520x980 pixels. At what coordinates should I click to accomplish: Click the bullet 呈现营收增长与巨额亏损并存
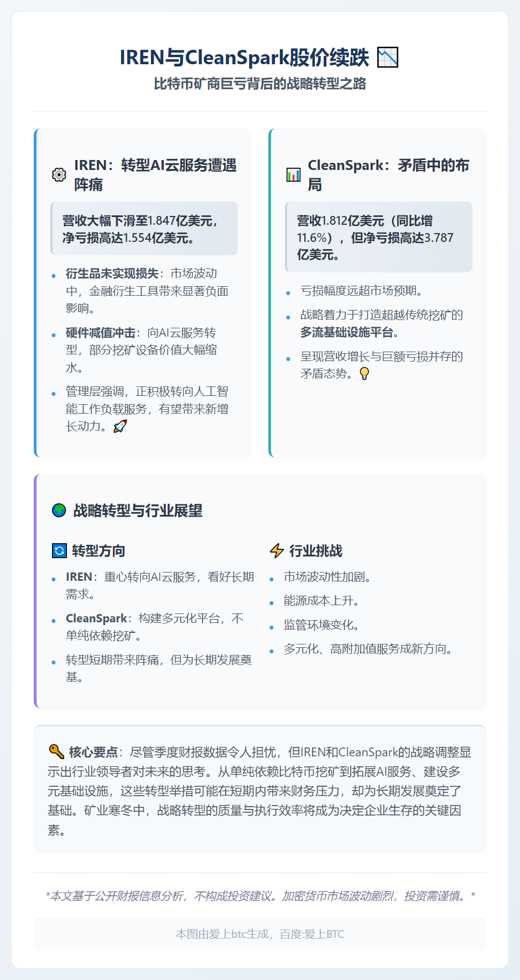click(382, 365)
